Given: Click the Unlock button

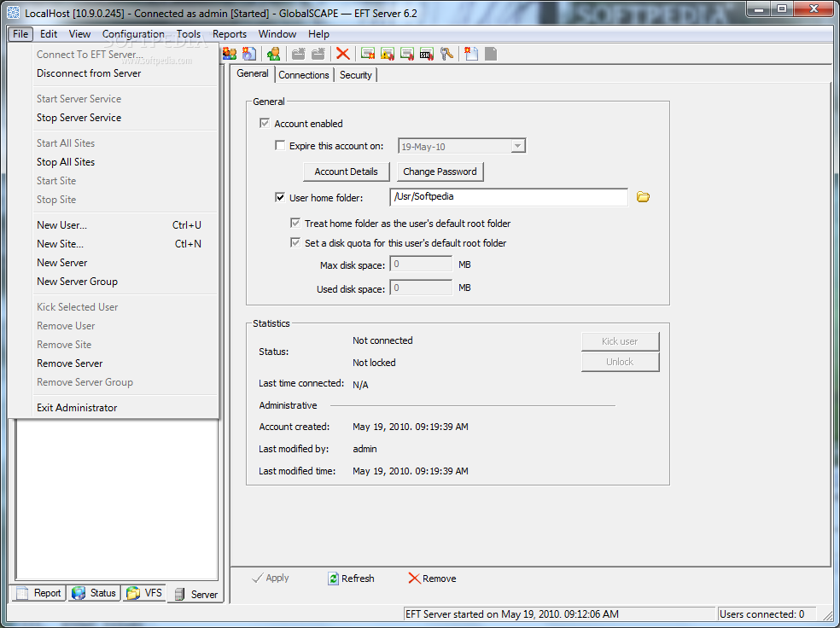Looking at the screenshot, I should 620,362.
